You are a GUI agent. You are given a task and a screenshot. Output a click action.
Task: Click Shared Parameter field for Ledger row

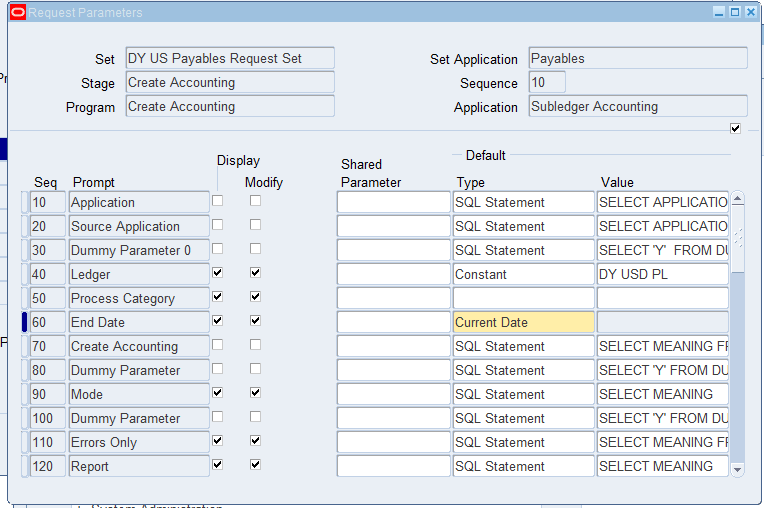394,274
